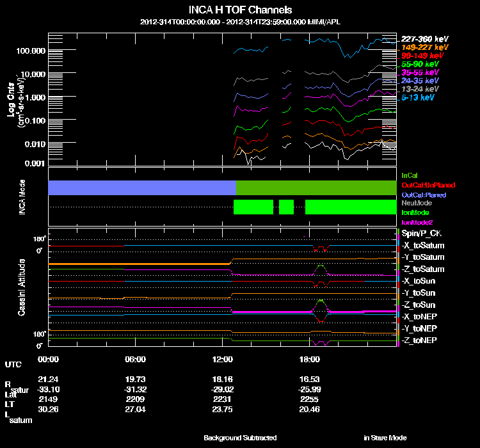Screen dimensions: 480x448
Task: Click the latitude value -33.10
Action: click(48, 390)
